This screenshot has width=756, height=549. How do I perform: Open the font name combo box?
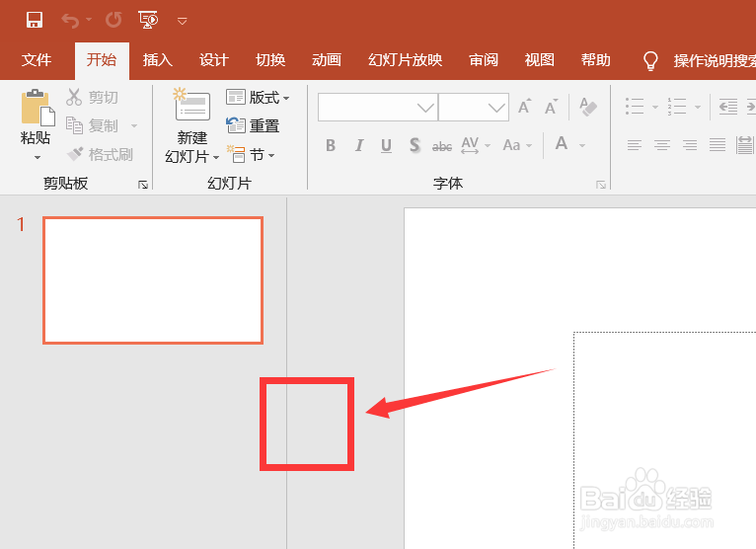coord(378,107)
